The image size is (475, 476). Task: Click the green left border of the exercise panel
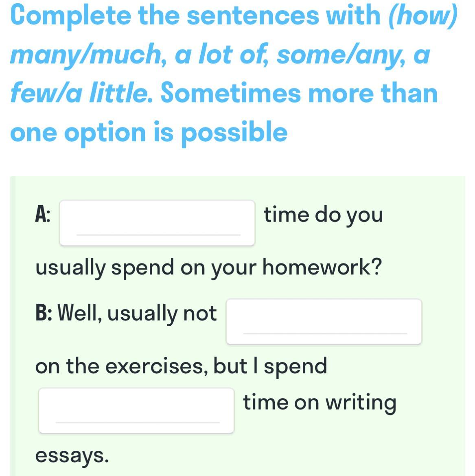coord(12,326)
